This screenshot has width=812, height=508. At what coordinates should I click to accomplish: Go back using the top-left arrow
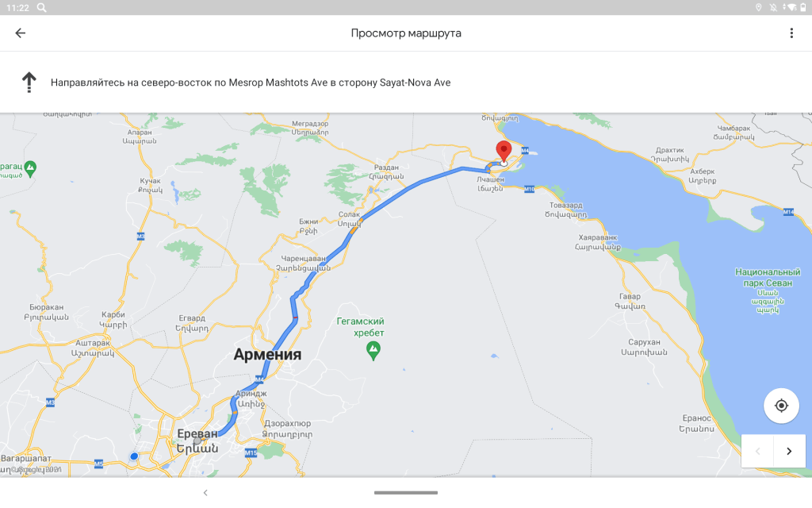pos(21,33)
